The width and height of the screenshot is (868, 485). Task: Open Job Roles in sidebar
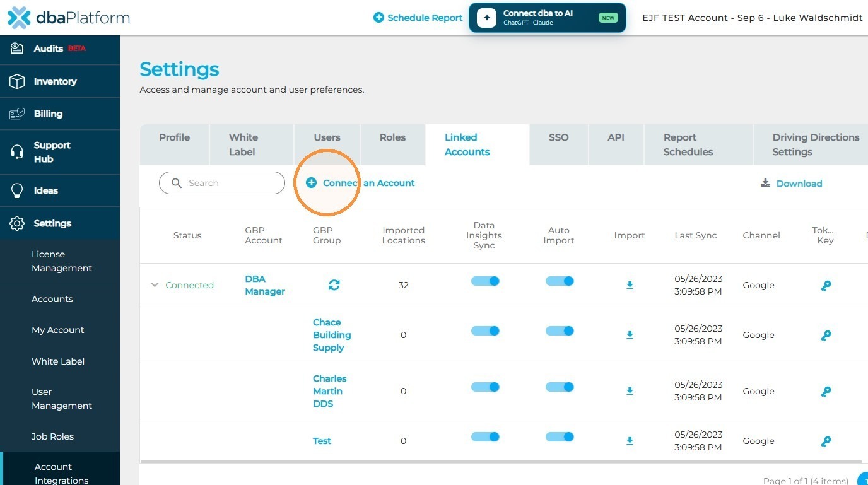point(52,436)
